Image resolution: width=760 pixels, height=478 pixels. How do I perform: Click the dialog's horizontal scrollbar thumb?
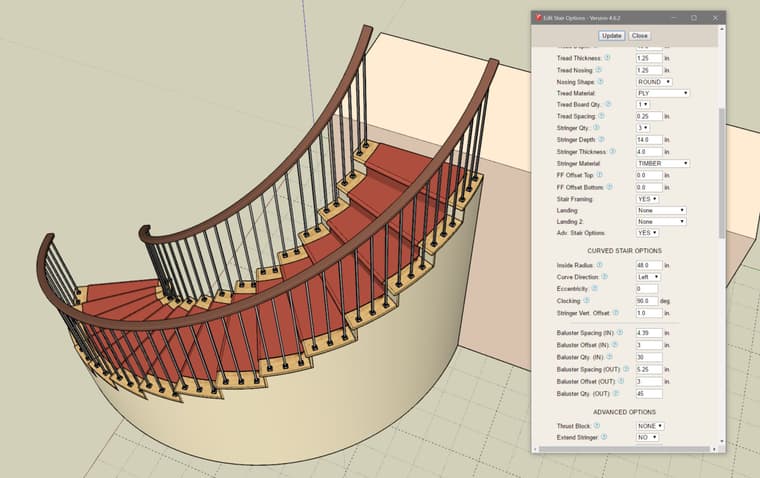click(x=624, y=449)
